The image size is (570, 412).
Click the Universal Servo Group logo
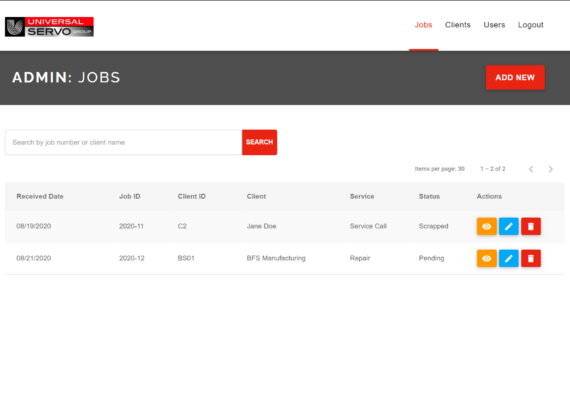49,27
